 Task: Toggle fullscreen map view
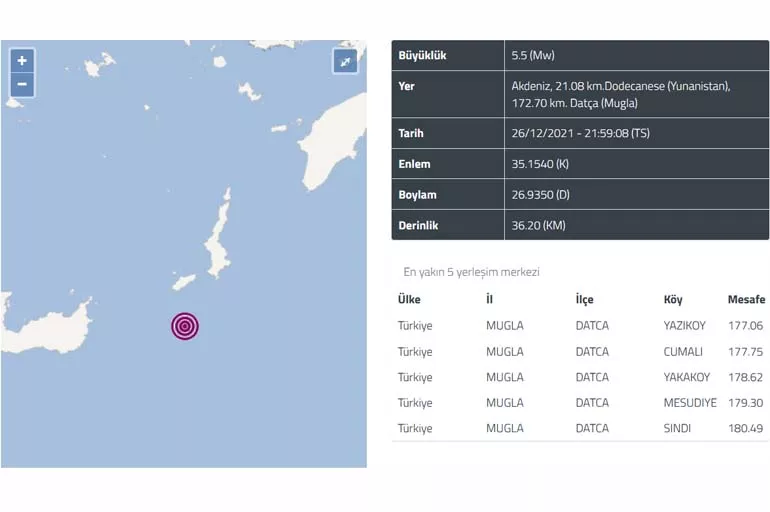[344, 62]
